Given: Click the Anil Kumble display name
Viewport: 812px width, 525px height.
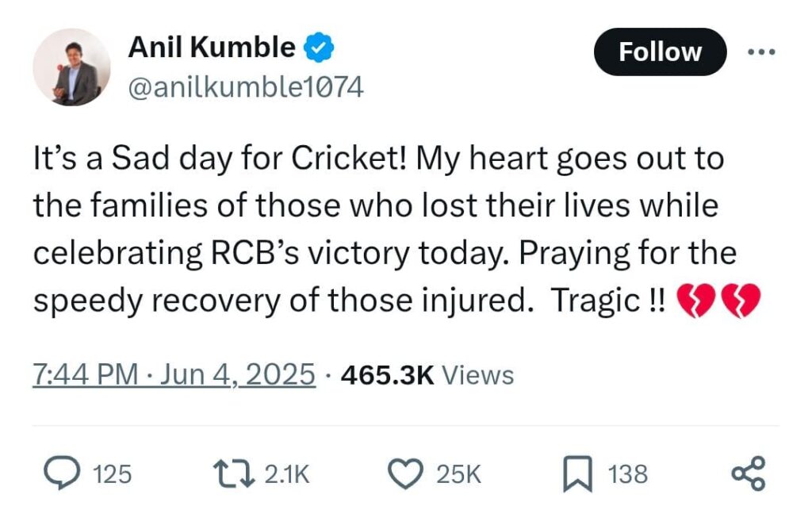Looking at the screenshot, I should [212, 47].
